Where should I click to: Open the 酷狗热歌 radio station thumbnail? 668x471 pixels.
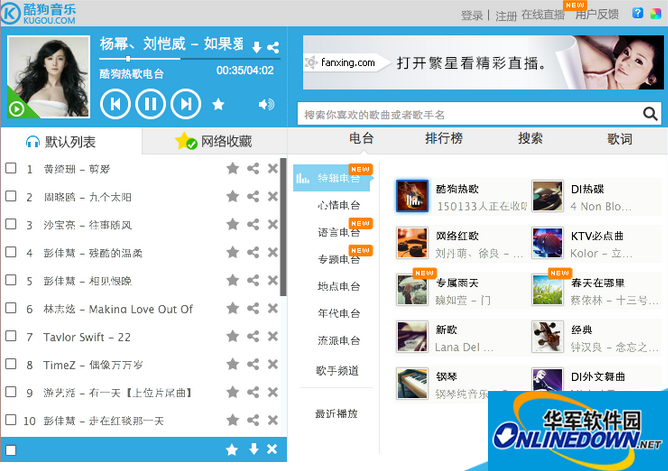412,196
